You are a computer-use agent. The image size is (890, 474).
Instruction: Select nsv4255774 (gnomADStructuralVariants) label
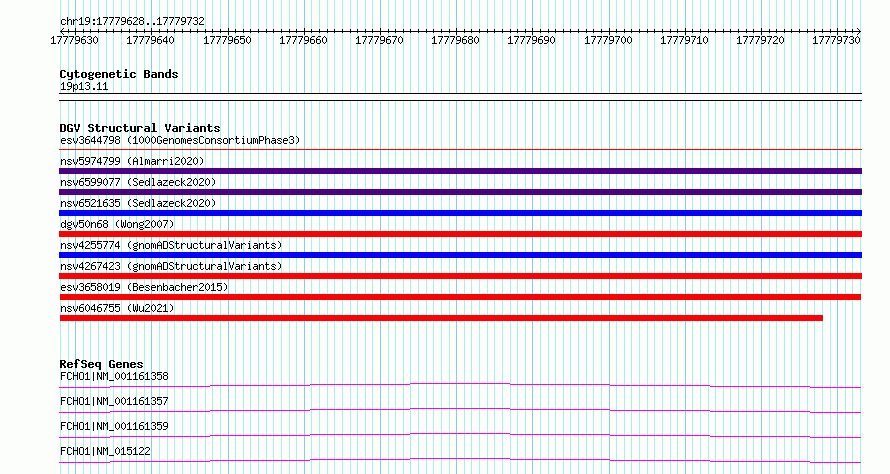171,245
